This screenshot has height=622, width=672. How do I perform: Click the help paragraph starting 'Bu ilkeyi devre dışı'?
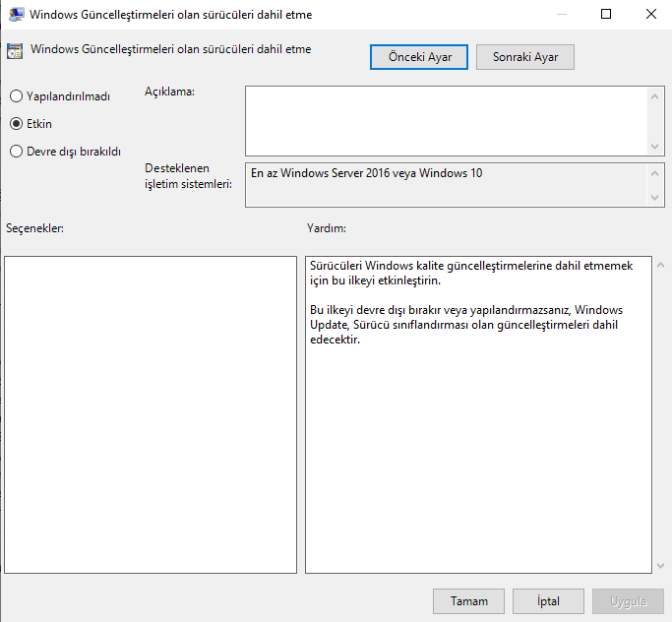click(x=466, y=325)
